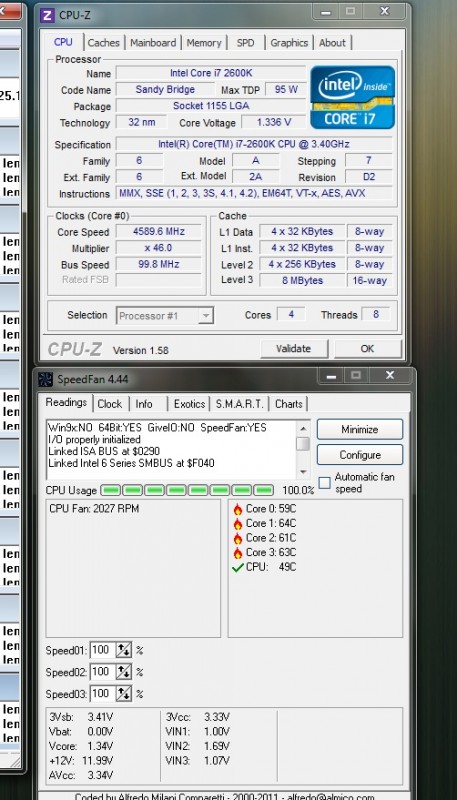The height and width of the screenshot is (800, 457).
Task: Click the green checkmark next to CPU temperature
Action: [x=238, y=567]
